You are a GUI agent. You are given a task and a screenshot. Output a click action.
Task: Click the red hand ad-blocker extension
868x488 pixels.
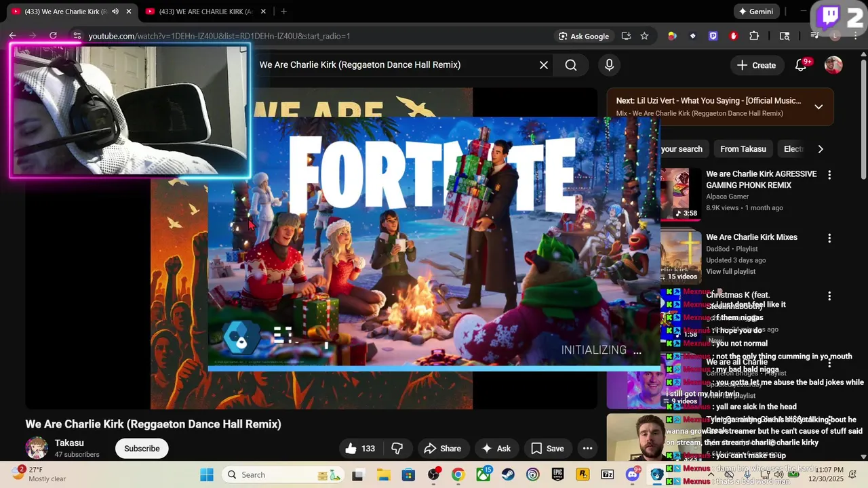tap(734, 36)
